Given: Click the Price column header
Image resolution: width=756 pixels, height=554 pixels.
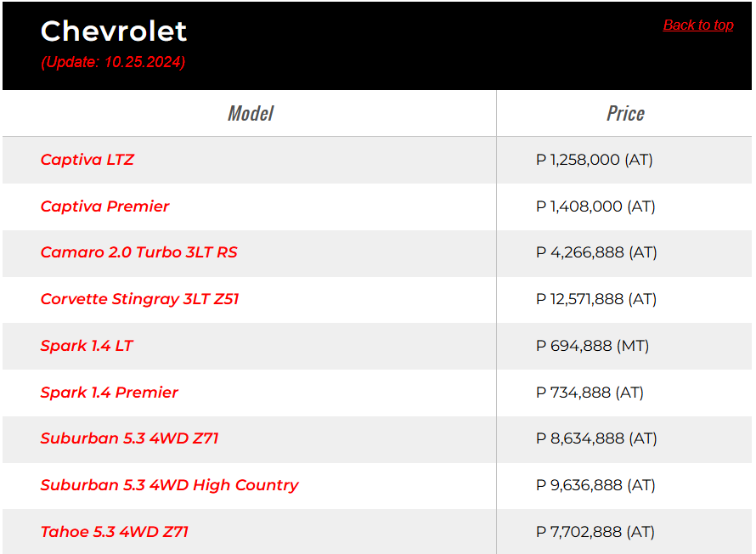Looking at the screenshot, I should pyautogui.click(x=625, y=114).
